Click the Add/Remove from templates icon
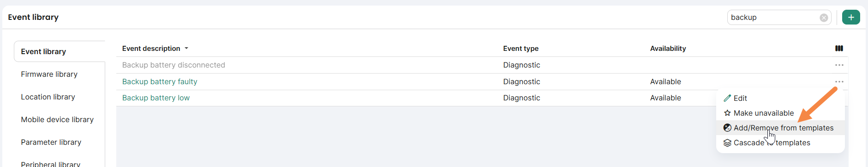The image size is (868, 167). [727, 128]
